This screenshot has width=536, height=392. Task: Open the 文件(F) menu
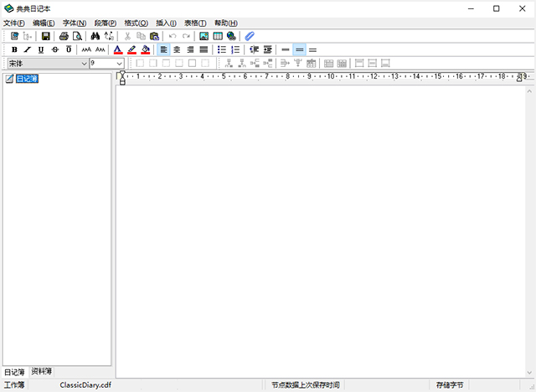pos(14,23)
